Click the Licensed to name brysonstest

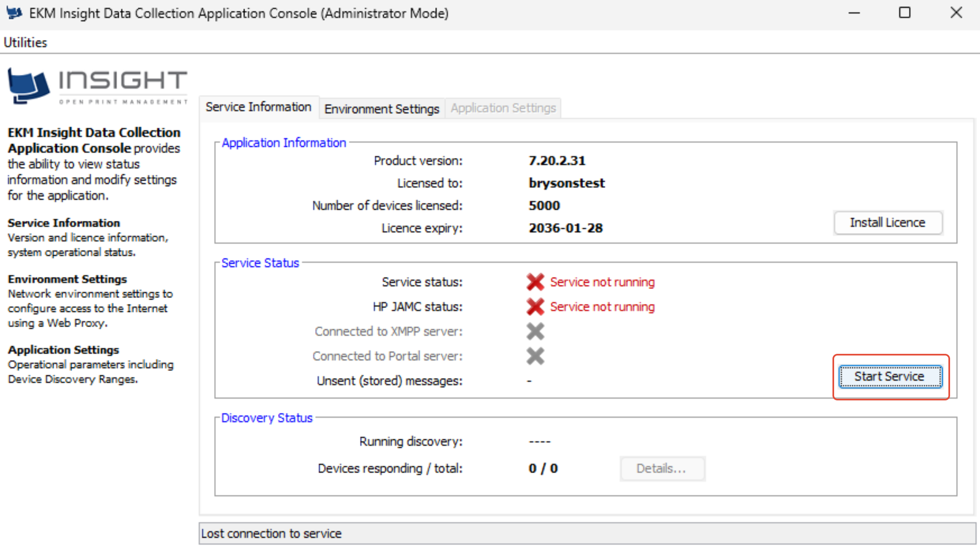tap(566, 183)
